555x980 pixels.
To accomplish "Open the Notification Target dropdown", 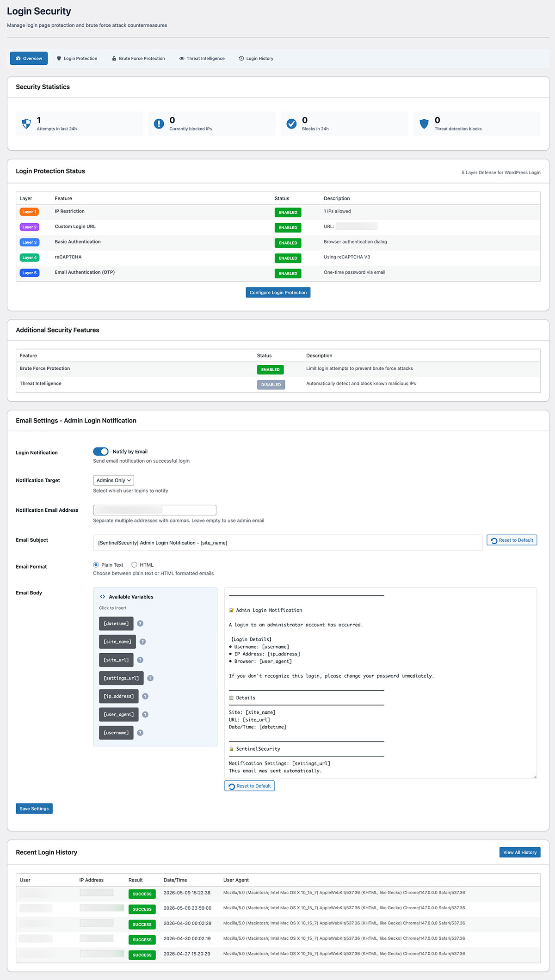I will 113,480.
